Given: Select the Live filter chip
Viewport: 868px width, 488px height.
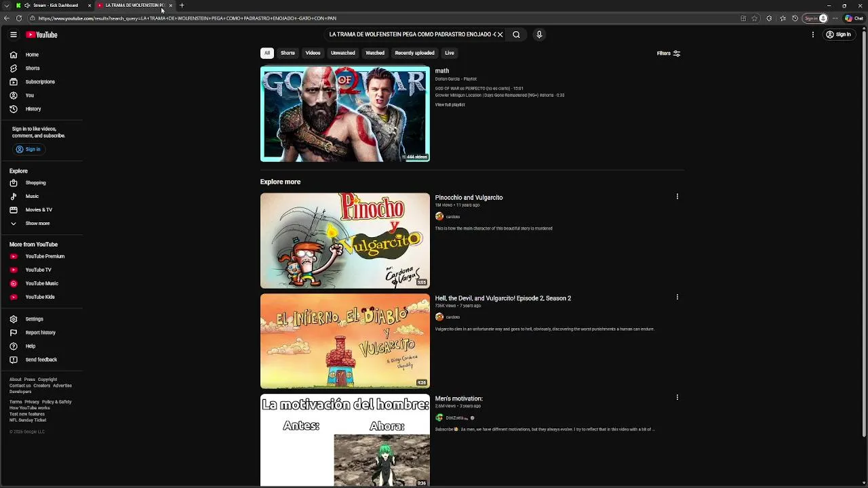Looking at the screenshot, I should pyautogui.click(x=450, y=53).
